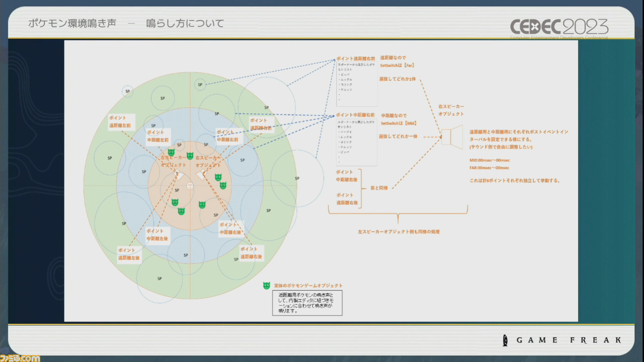The image size is (644, 362).
Task: Click the CEDEC 2023 logo
Action: coord(559,27)
